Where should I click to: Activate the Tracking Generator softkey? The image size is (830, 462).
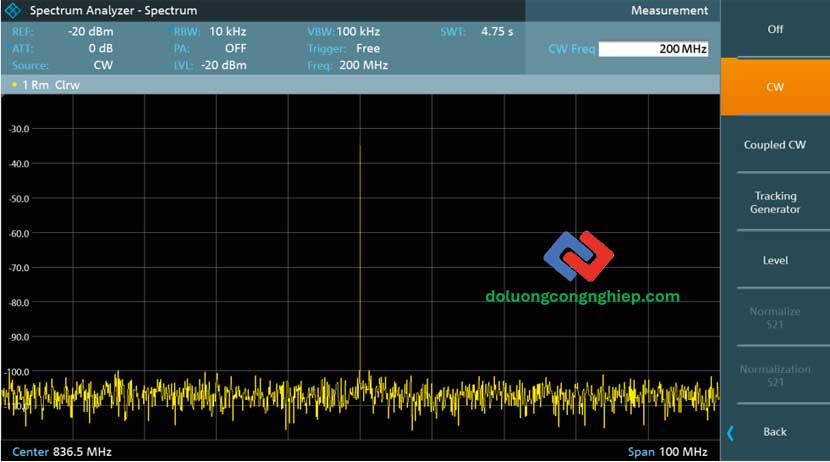tap(775, 202)
